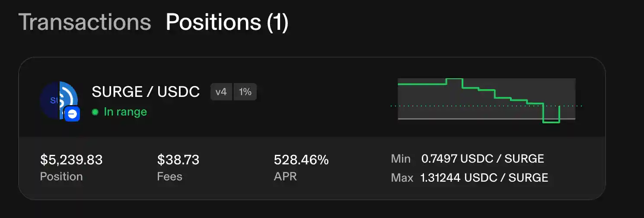This screenshot has width=644, height=218.
Task: Click the 528.46% APR value
Action: [301, 160]
